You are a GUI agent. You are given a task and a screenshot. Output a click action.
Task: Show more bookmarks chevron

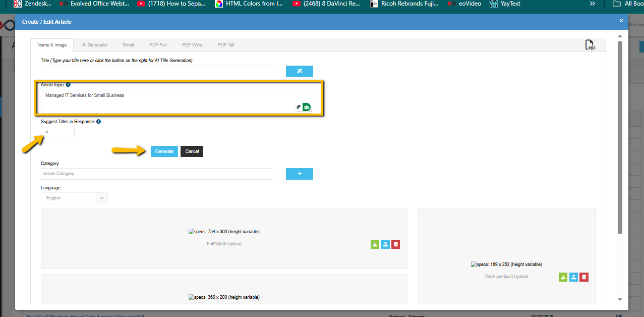point(593,4)
